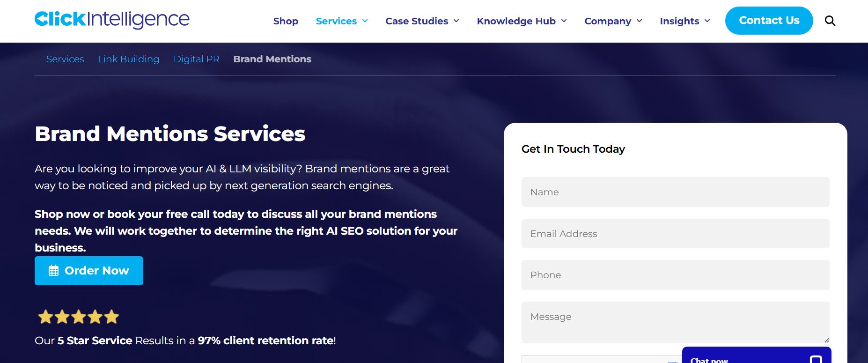Click the Contact Us button

[769, 20]
